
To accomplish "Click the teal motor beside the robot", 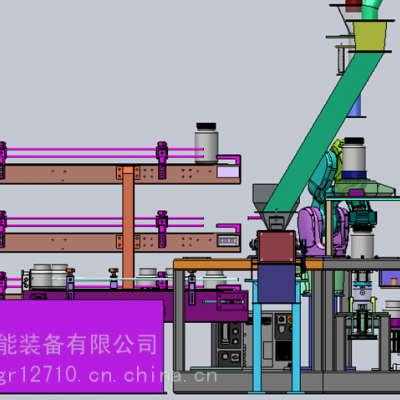I will pyautogui.click(x=363, y=218).
